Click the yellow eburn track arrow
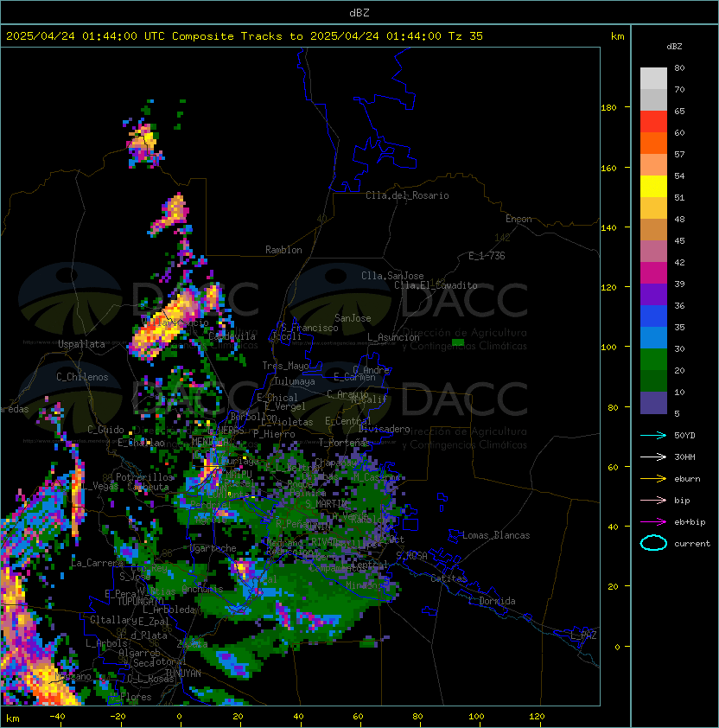Viewport: 719px width, 728px height. 653,479
